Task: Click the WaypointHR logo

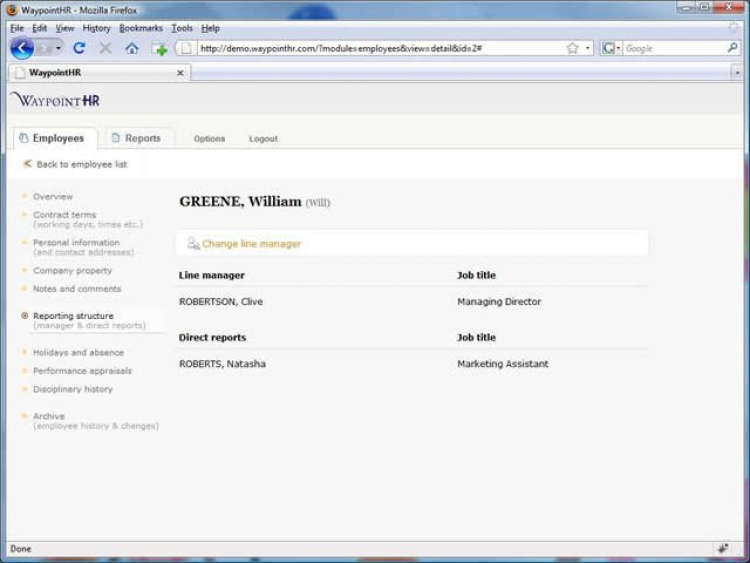Action: click(56, 100)
